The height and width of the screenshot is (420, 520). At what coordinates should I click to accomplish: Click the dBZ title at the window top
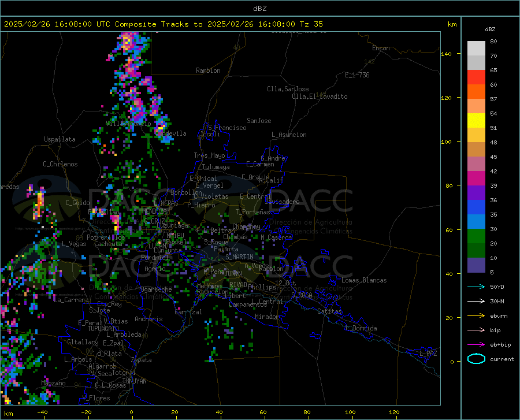pyautogui.click(x=259, y=9)
